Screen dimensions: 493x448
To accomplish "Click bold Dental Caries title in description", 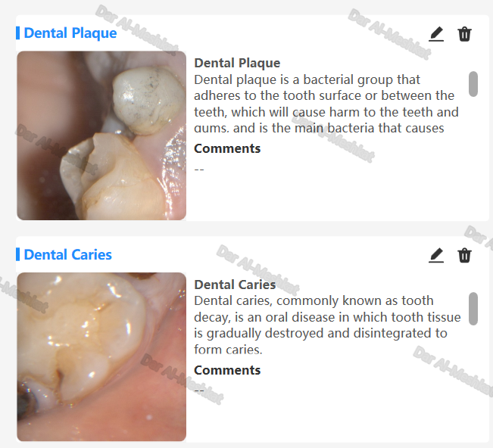I will click(x=235, y=285).
